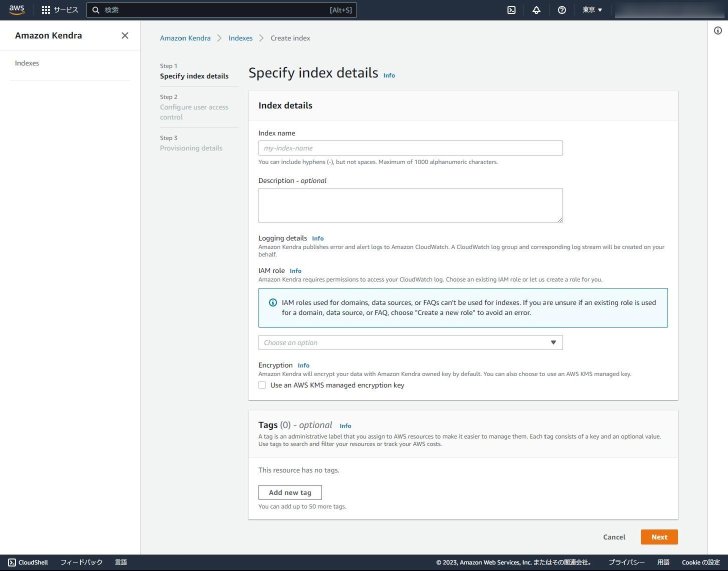Select Indexes in the left navigation
This screenshot has width=728, height=571.
(27, 63)
